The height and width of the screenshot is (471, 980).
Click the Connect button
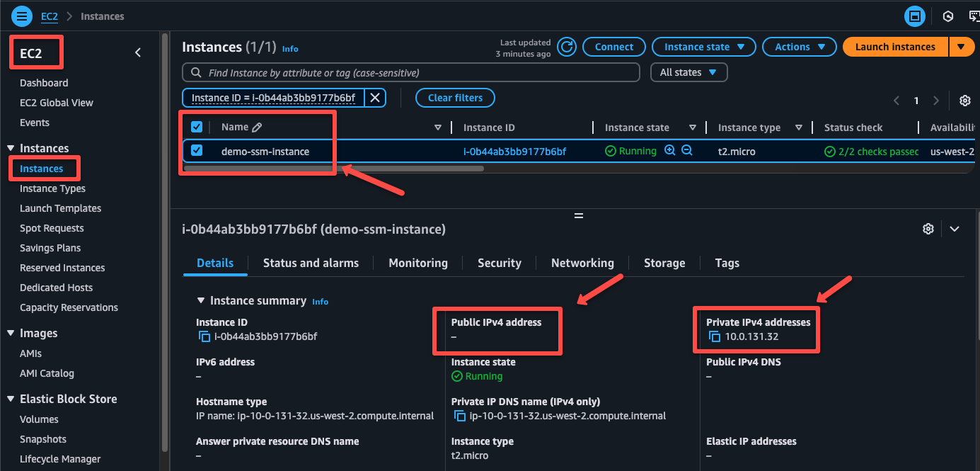click(613, 47)
